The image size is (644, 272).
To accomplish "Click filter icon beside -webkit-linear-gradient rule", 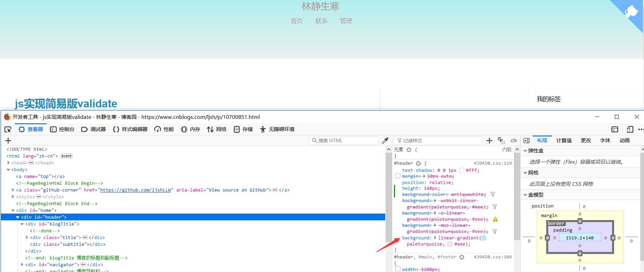I will click(495, 207).
